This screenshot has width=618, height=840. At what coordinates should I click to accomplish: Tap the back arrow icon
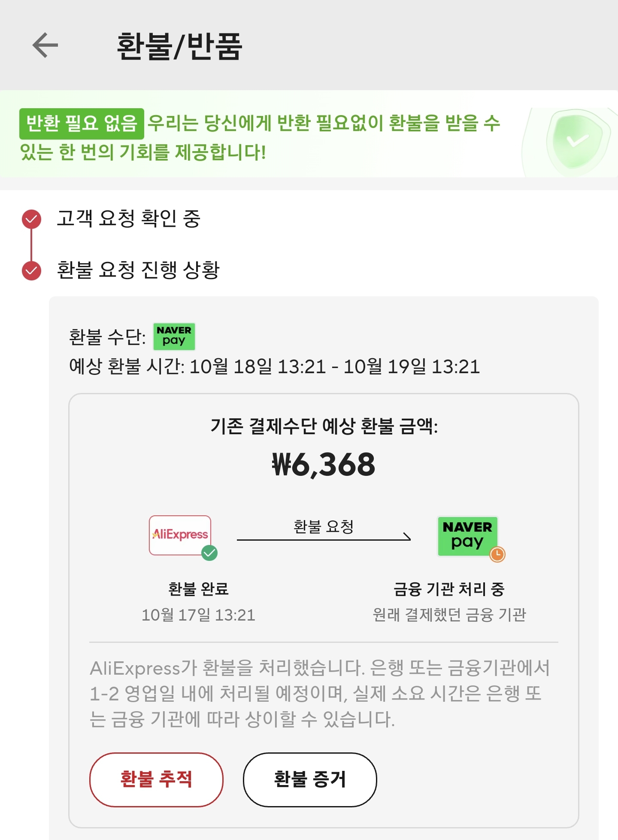(x=45, y=45)
